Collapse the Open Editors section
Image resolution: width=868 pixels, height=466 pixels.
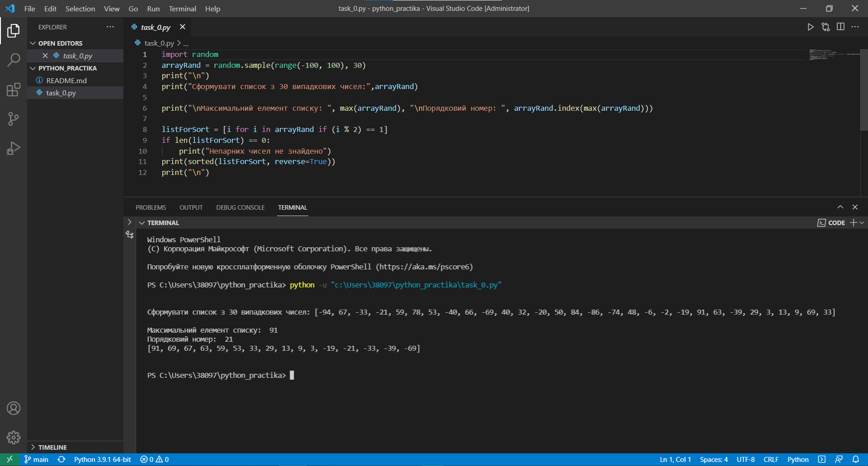[x=33, y=43]
